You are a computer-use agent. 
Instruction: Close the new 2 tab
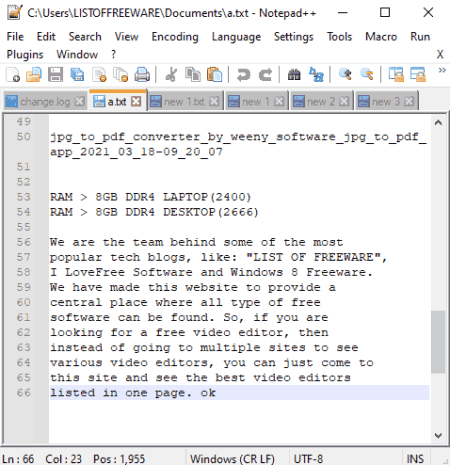click(344, 101)
